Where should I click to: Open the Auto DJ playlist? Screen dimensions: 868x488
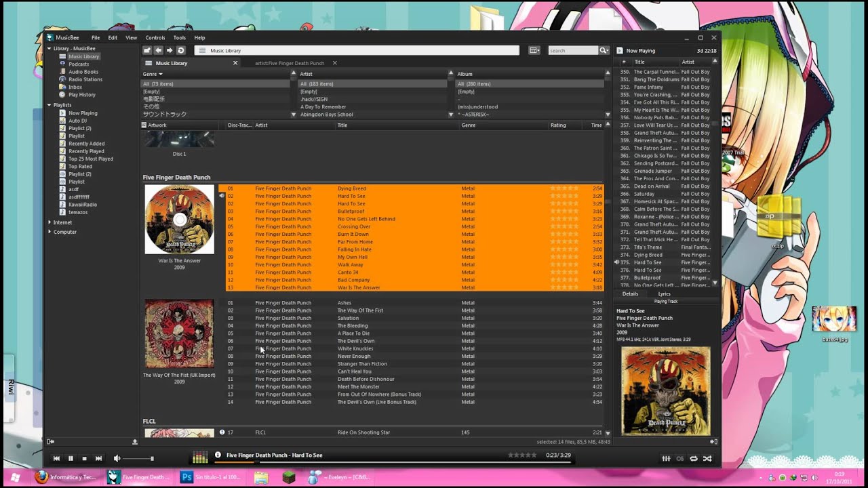tap(77, 121)
